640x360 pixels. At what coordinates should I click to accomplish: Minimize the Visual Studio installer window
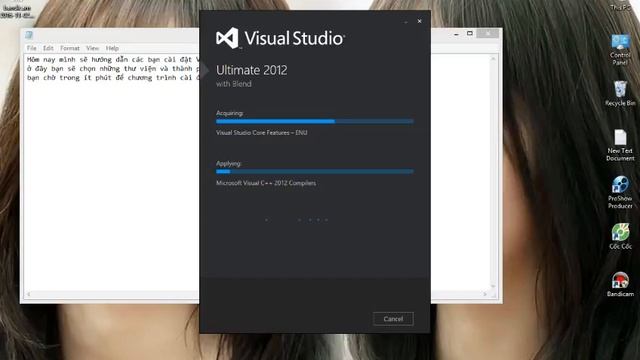[x=406, y=22]
